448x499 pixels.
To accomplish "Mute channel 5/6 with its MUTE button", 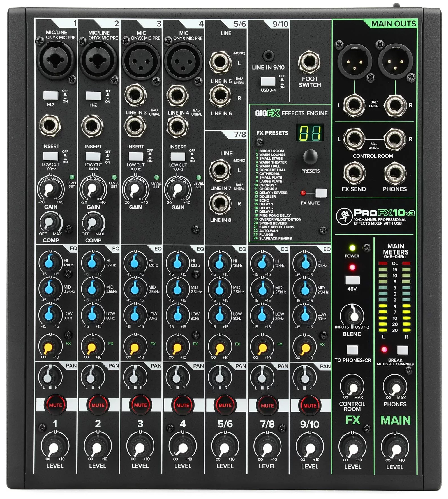I will pos(225,405).
